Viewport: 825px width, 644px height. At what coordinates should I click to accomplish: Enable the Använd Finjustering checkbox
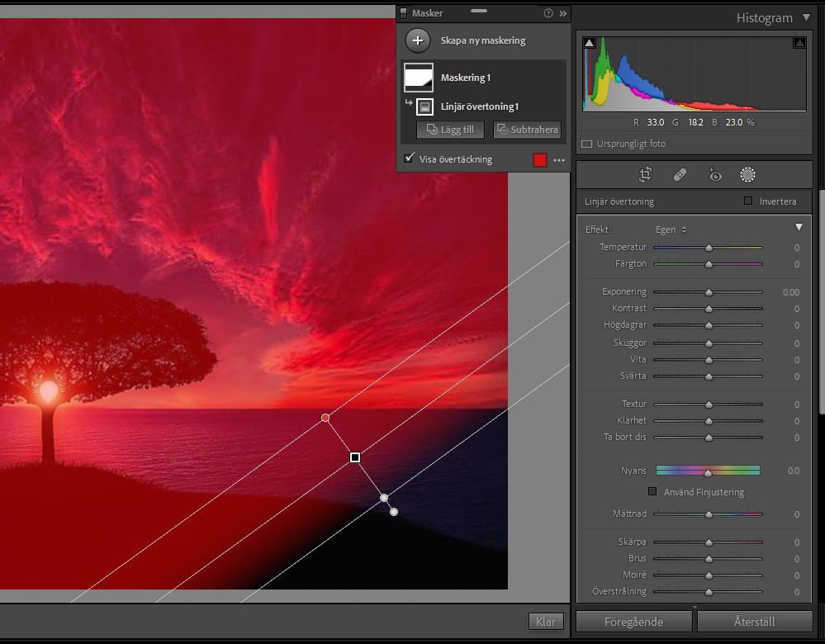pyautogui.click(x=652, y=492)
